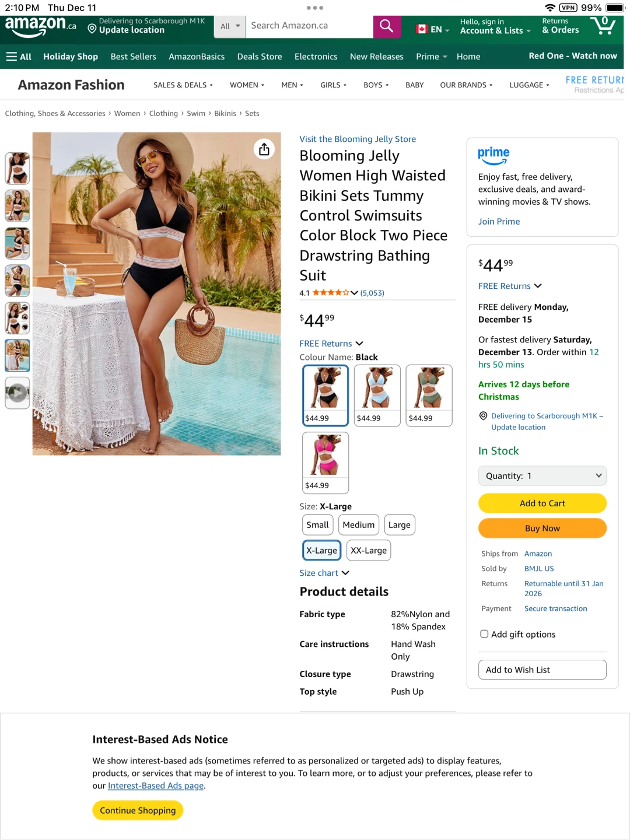Click the Continue Shopping button

[138, 810]
